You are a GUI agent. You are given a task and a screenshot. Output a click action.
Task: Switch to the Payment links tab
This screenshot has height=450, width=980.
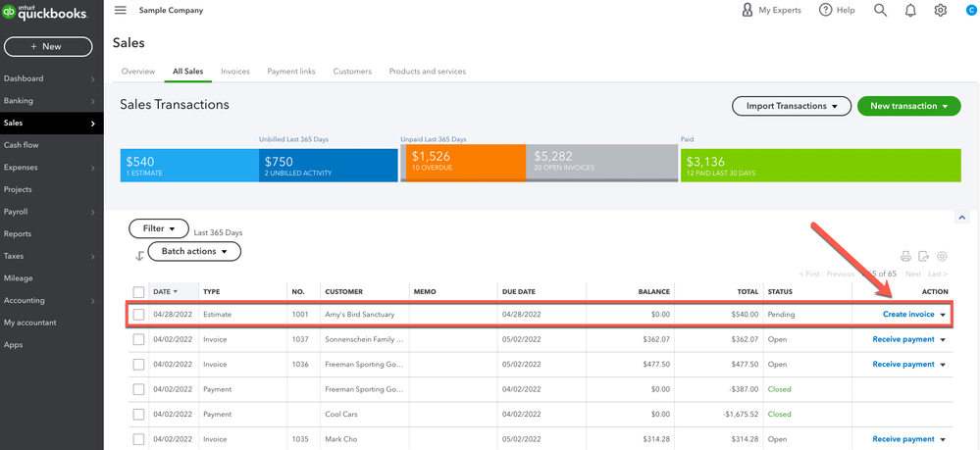coord(291,72)
